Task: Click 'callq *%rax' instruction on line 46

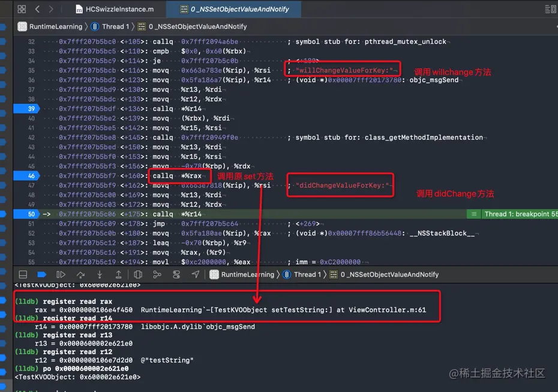Action: pyautogui.click(x=177, y=176)
